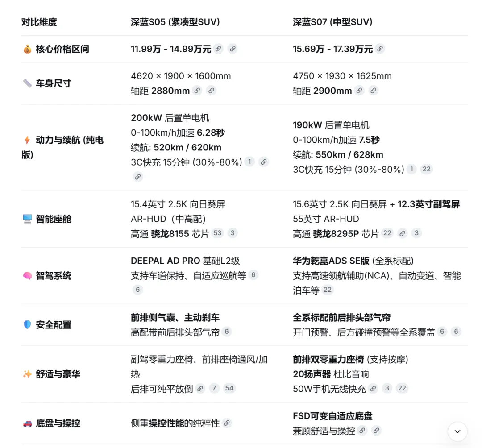482x448 pixels.
Task: Open wrapped citation 6 below 支持车道保持 line
Action: pos(138,290)
